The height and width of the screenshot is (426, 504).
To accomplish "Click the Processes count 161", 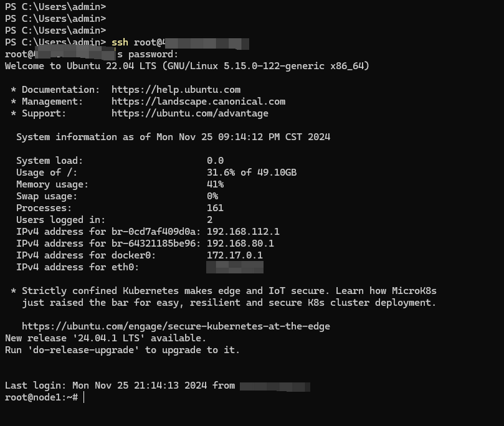I will point(215,208).
